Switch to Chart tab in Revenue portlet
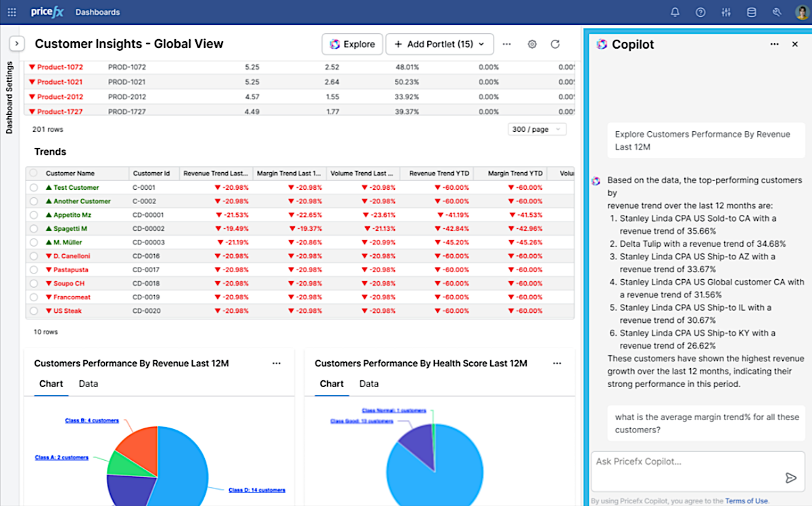 [x=51, y=384]
